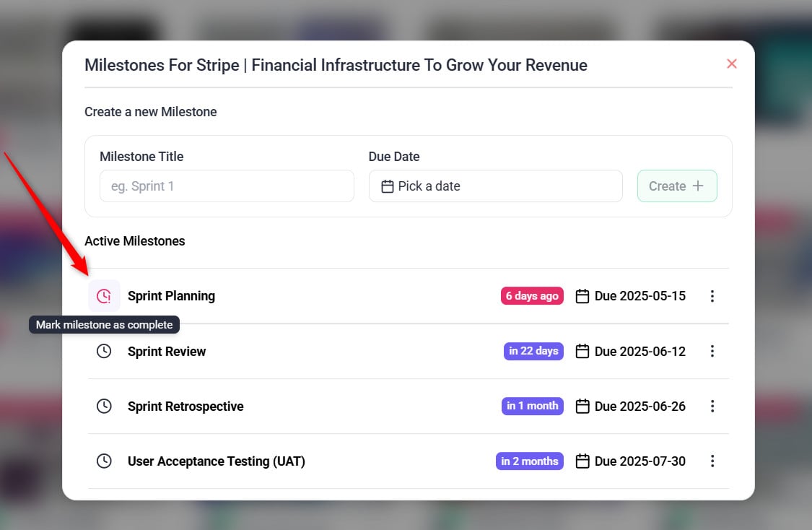
Task: Toggle the Sprint Retrospective clock icon
Action: [104, 406]
